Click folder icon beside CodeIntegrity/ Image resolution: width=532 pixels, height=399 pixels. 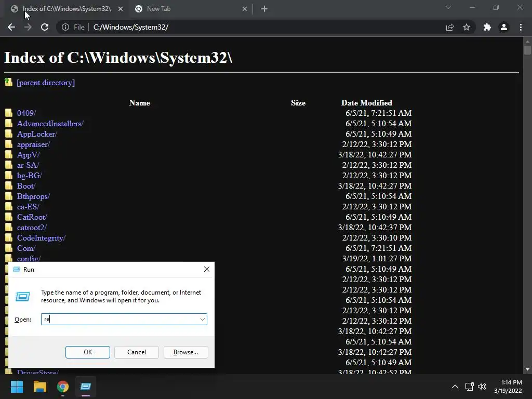[x=9, y=237]
